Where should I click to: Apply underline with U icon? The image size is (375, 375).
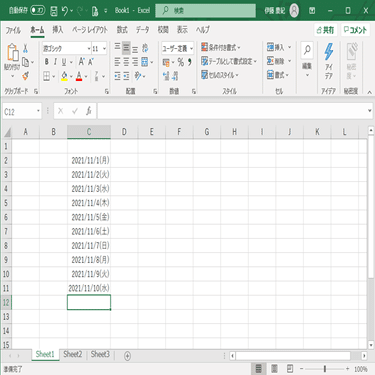[x=64, y=62]
